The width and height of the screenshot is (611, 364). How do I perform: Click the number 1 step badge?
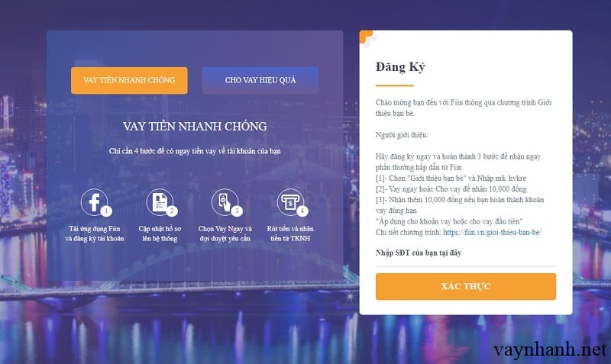pyautogui.click(x=106, y=211)
